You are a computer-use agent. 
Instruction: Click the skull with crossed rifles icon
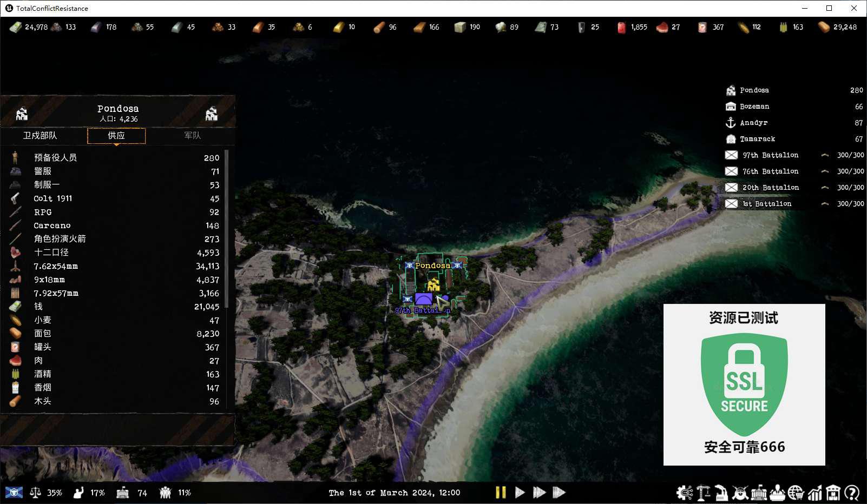(x=740, y=493)
